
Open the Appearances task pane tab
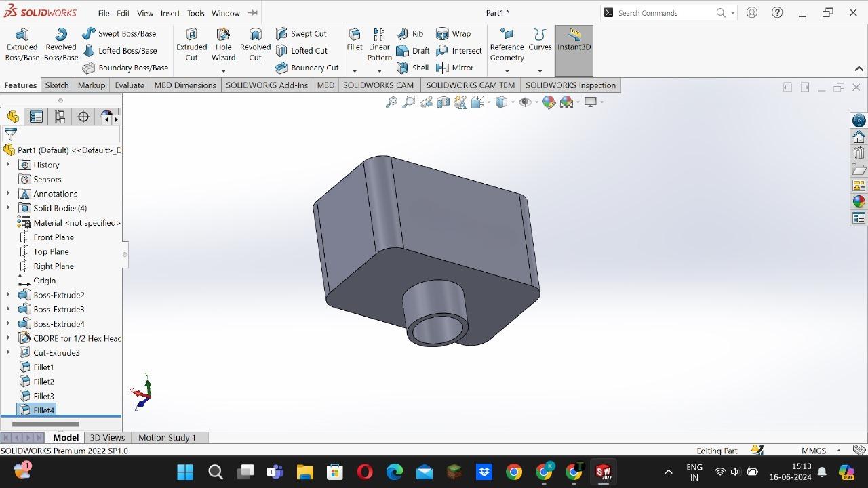pos(859,202)
